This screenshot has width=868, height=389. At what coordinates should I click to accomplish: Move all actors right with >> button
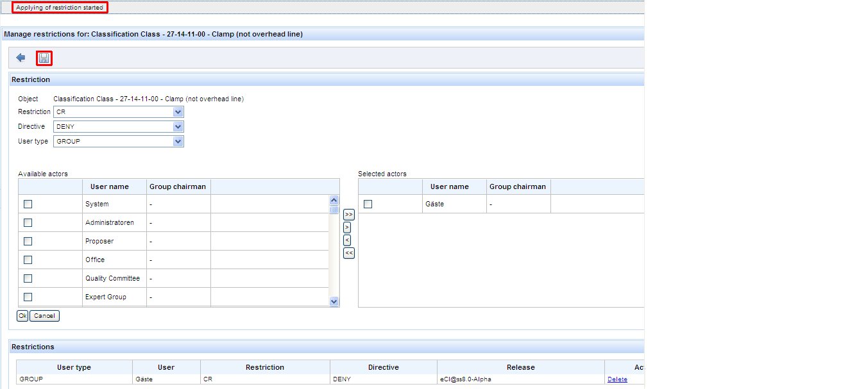(349, 215)
